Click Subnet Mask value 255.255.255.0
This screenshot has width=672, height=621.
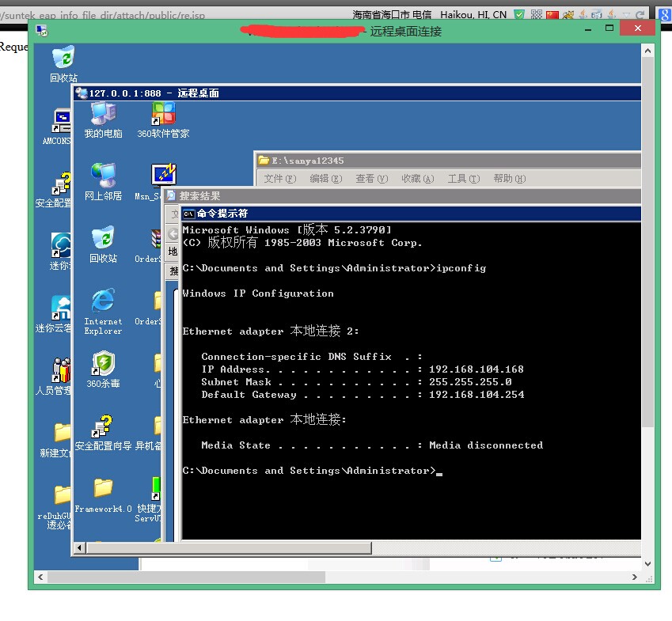click(x=470, y=381)
